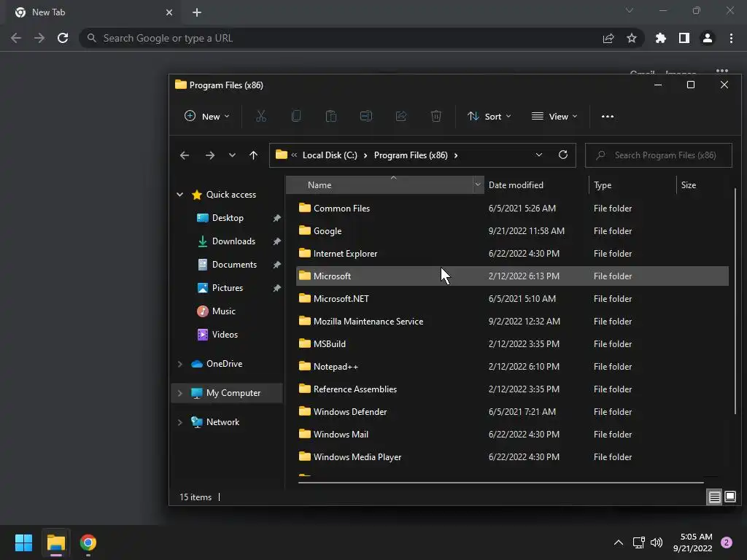747x560 pixels.
Task: Go forward in File Explorer navigation
Action: coord(209,155)
